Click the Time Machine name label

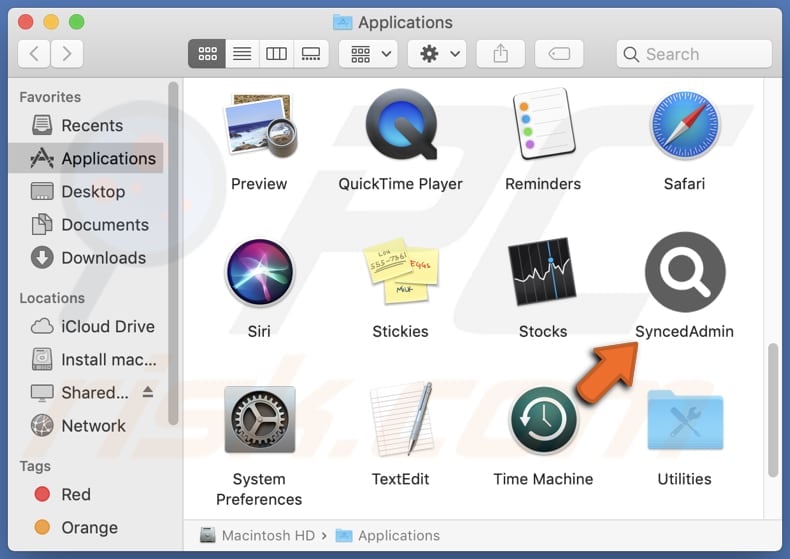pyautogui.click(x=543, y=479)
